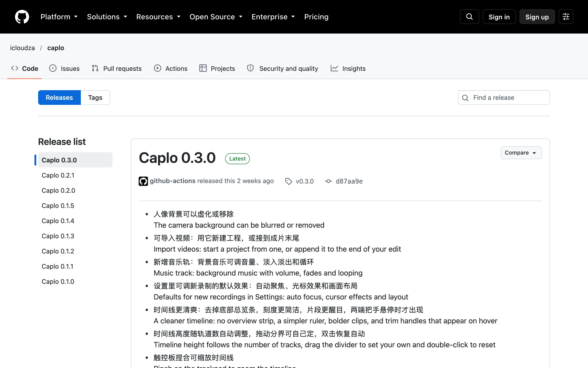This screenshot has height=368, width=588.
Task: Expand the Solutions menu
Action: tap(107, 17)
